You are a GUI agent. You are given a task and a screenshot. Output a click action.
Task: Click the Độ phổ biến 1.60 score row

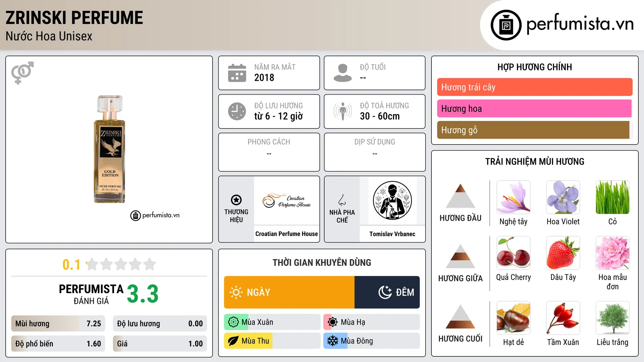pos(58,343)
